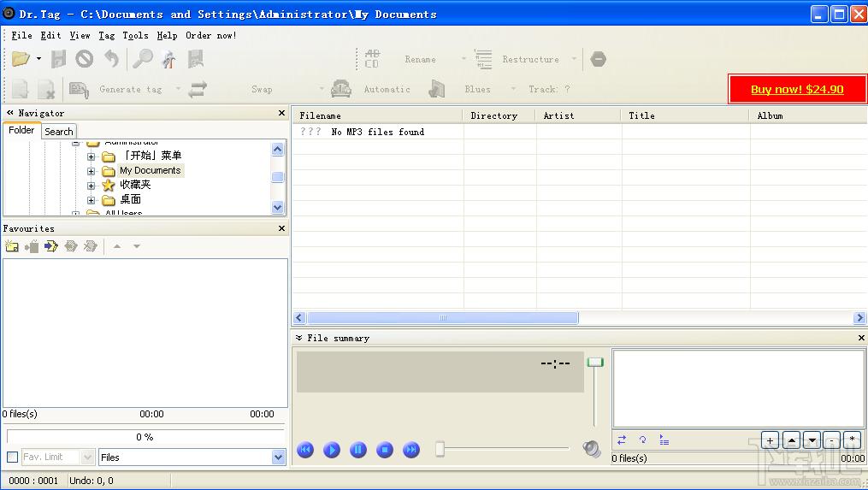Click the speaker mute icon

[592, 448]
